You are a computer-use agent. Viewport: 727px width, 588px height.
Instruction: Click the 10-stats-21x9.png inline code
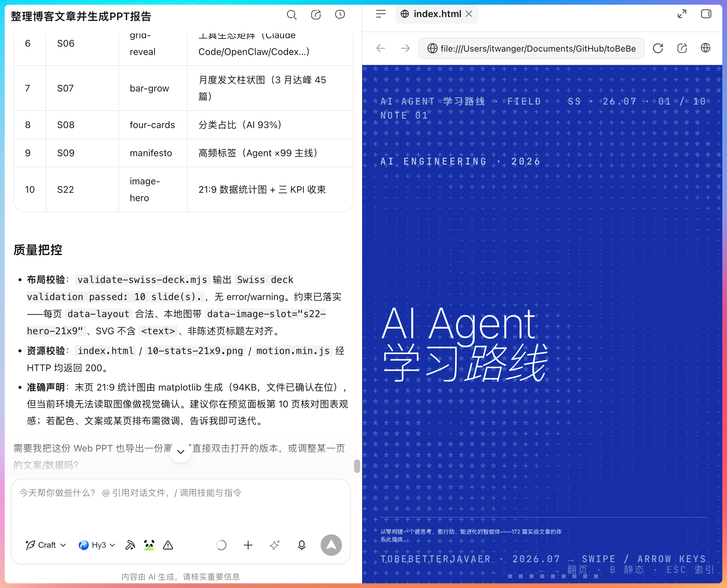(195, 351)
